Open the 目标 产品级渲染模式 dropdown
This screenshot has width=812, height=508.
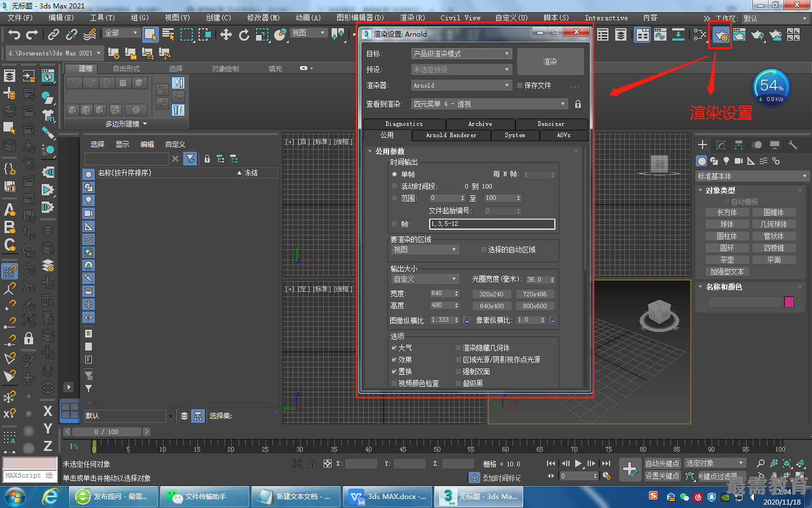coord(461,54)
